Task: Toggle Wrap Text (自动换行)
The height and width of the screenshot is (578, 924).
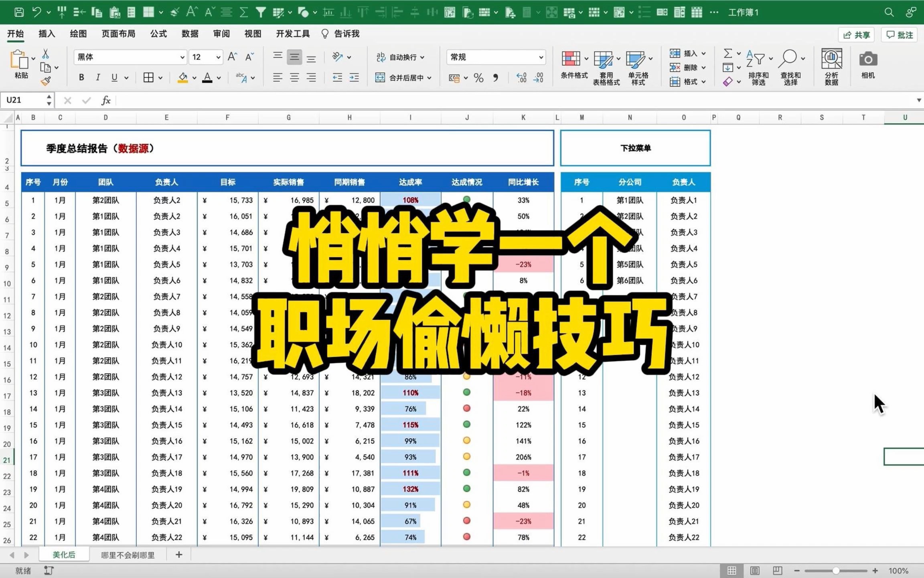Action: [399, 57]
